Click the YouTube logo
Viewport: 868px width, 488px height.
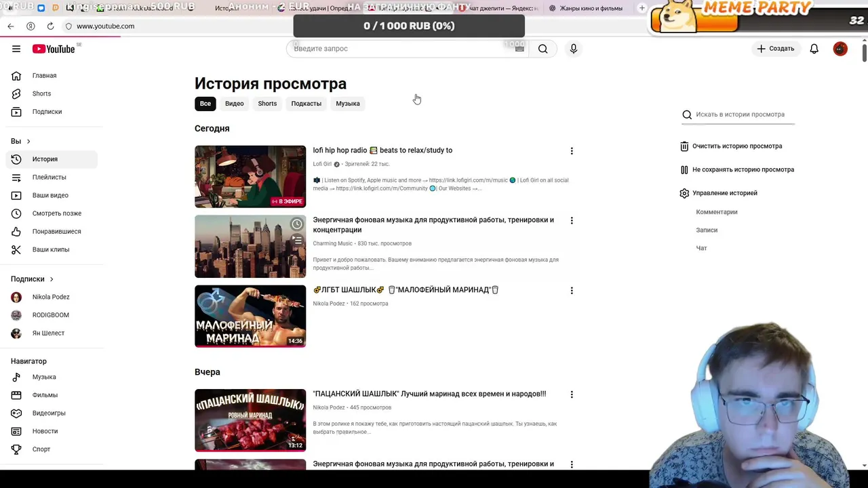[54, 49]
